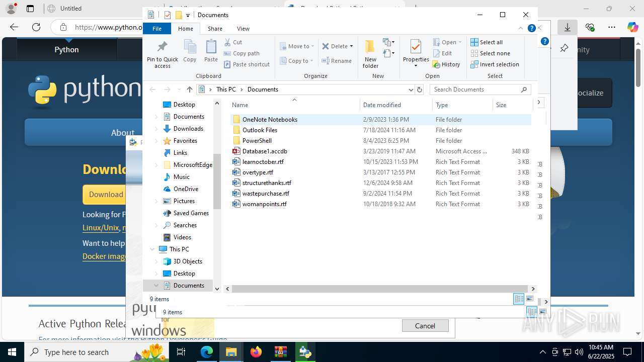Select 3D Objects in navigation pane
Image resolution: width=644 pixels, height=362 pixels.
click(x=188, y=261)
